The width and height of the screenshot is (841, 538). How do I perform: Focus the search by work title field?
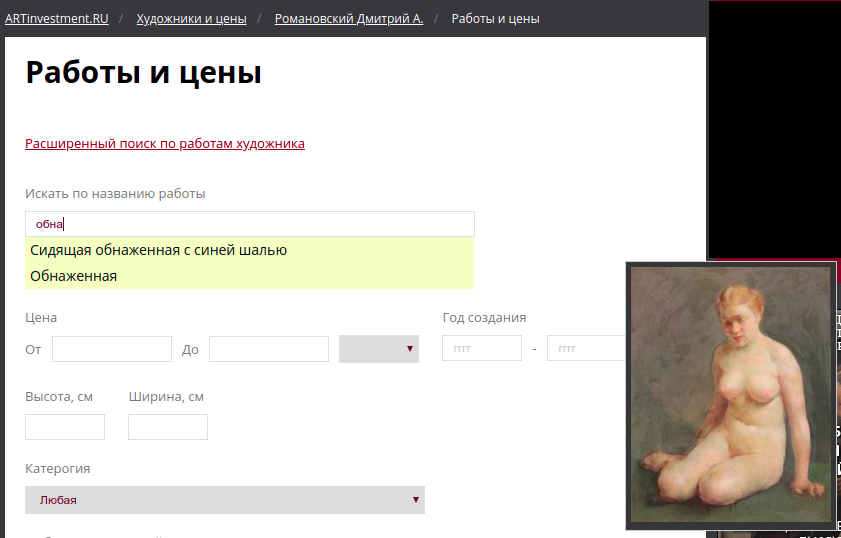point(249,224)
